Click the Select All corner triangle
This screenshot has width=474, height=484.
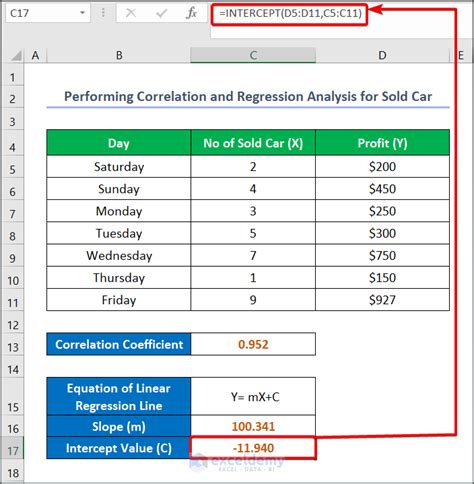tap(16, 56)
